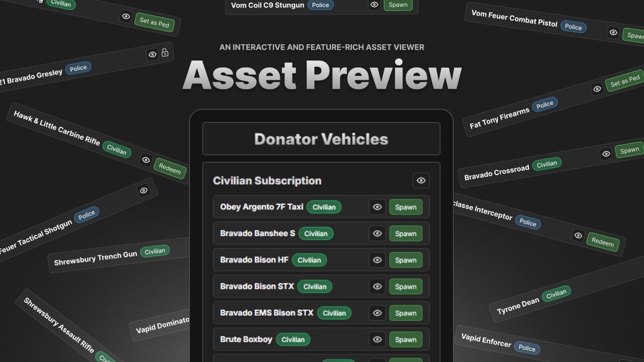The width and height of the screenshot is (644, 362).
Task: Click Civilian tag on Bravado Banshee S
Action: coord(316,234)
